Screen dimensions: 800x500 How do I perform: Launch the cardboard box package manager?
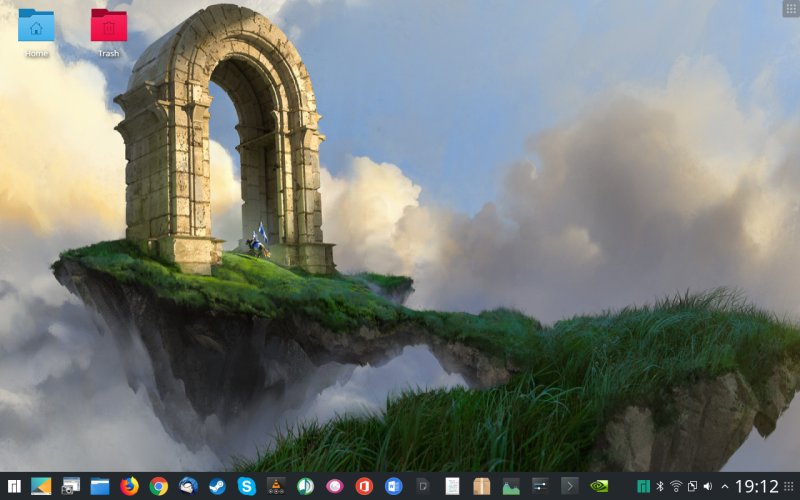tap(482, 486)
